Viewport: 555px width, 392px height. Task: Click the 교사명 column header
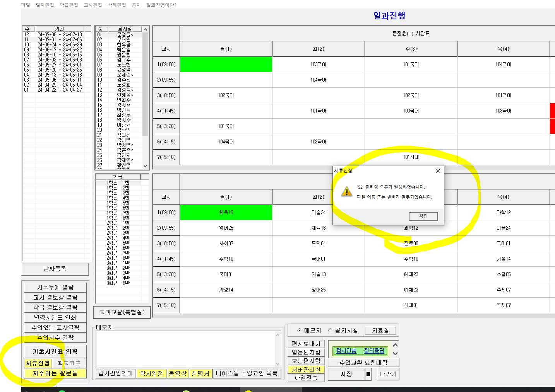pos(125,29)
